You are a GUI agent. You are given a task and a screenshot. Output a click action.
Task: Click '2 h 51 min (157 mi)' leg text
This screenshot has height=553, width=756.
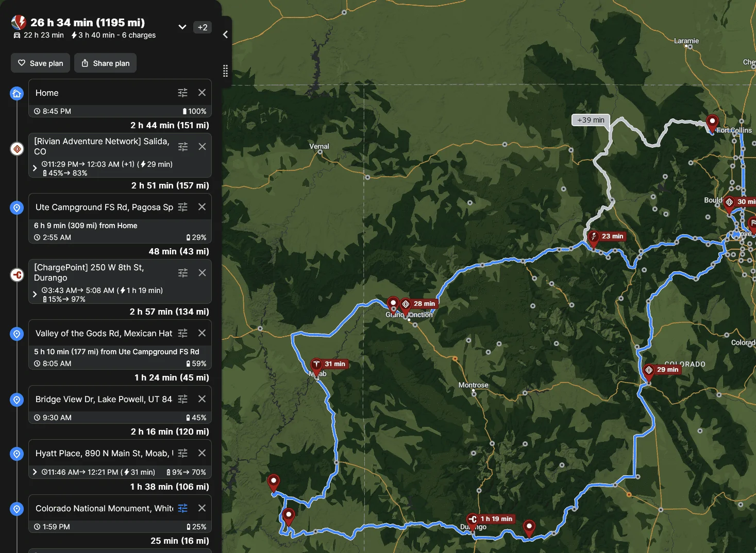170,185
